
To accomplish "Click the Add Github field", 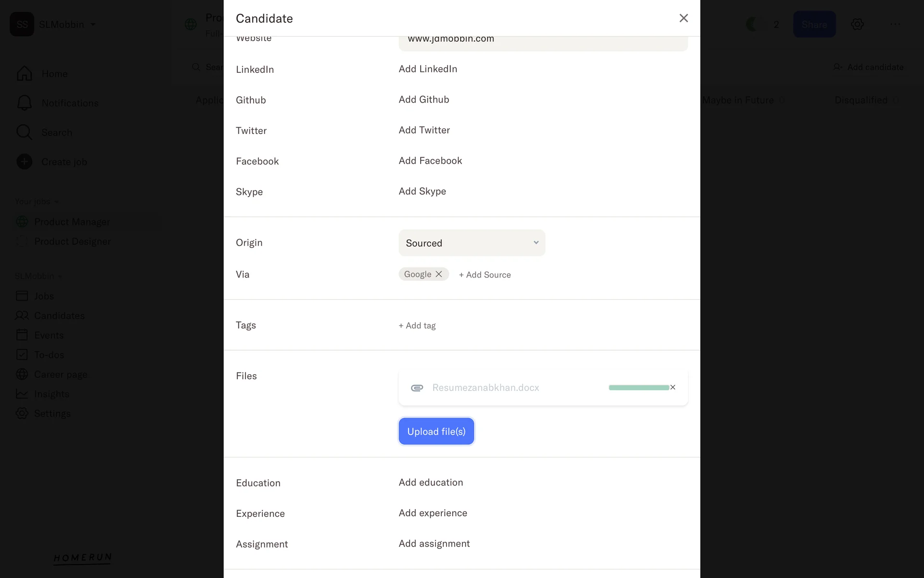I will (x=424, y=100).
